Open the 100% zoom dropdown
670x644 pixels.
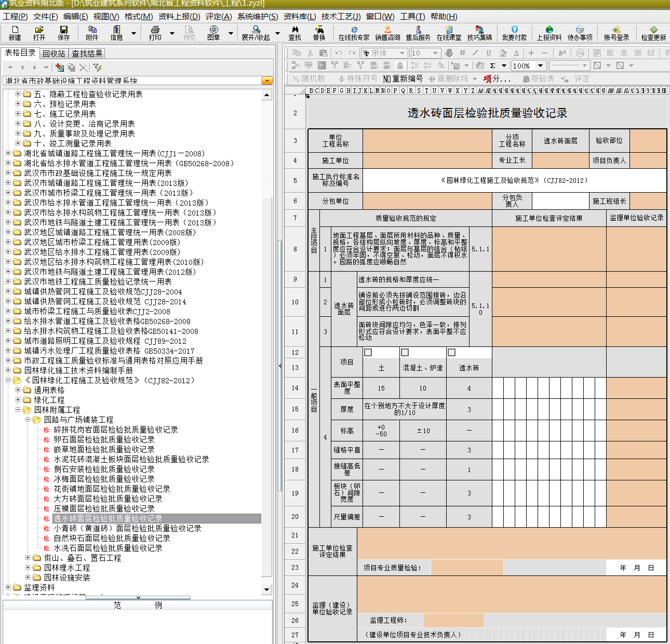(x=540, y=65)
